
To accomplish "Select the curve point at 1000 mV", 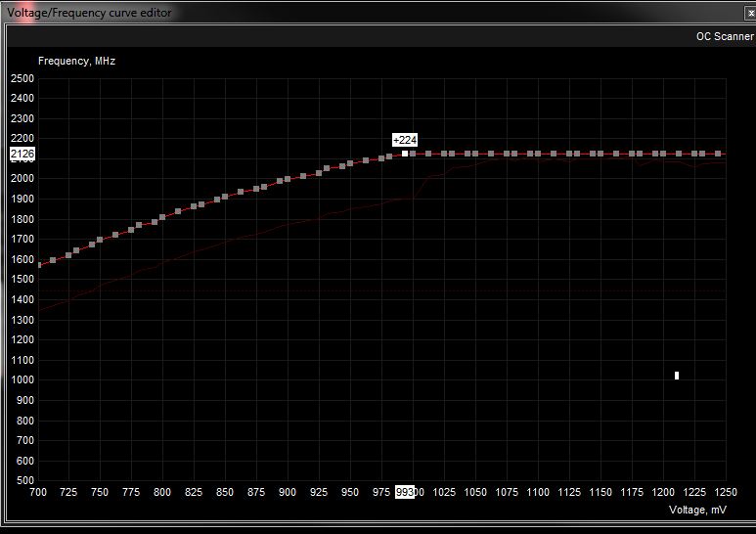I will pyautogui.click(x=413, y=154).
